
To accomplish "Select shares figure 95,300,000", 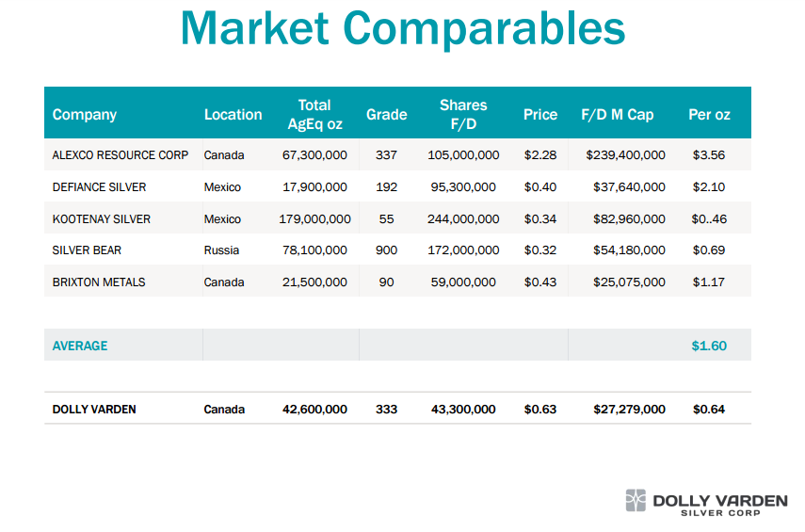I will [463, 187].
